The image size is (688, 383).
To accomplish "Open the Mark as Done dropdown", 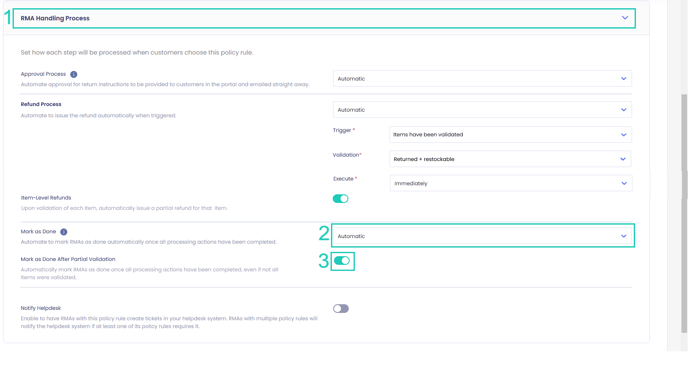I will pos(482,236).
